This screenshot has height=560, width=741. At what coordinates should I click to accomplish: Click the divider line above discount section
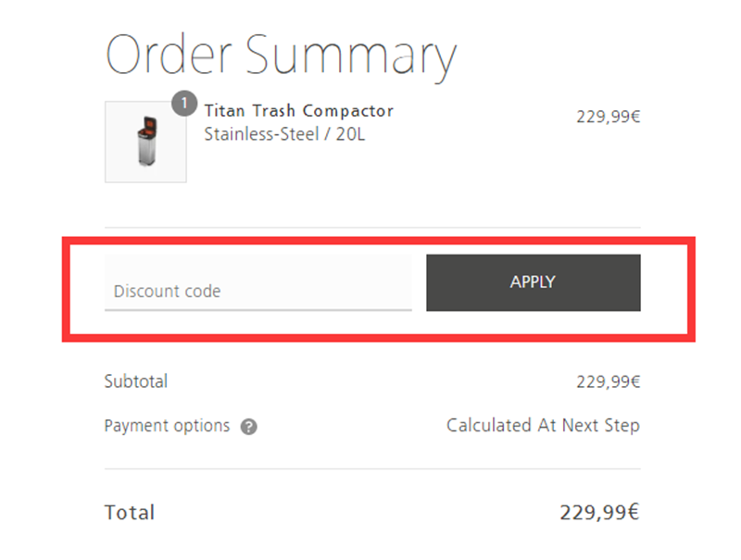[372, 228]
